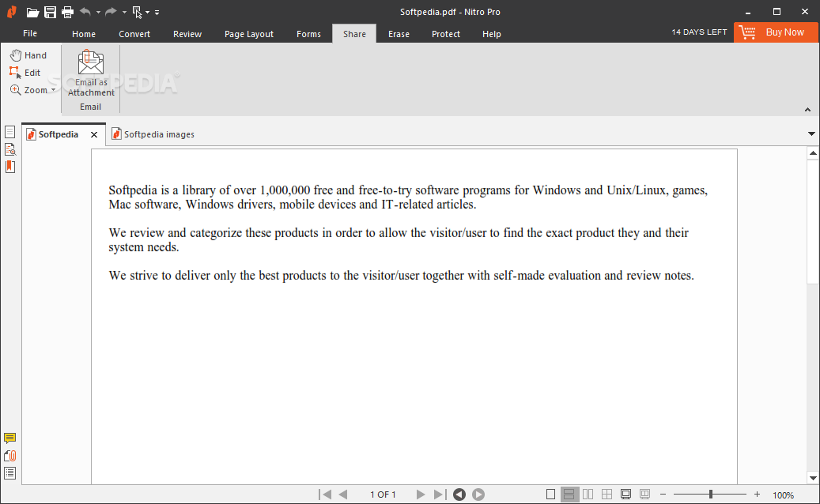Zoom out with the minus button
Image resolution: width=820 pixels, height=504 pixels.
pos(663,494)
